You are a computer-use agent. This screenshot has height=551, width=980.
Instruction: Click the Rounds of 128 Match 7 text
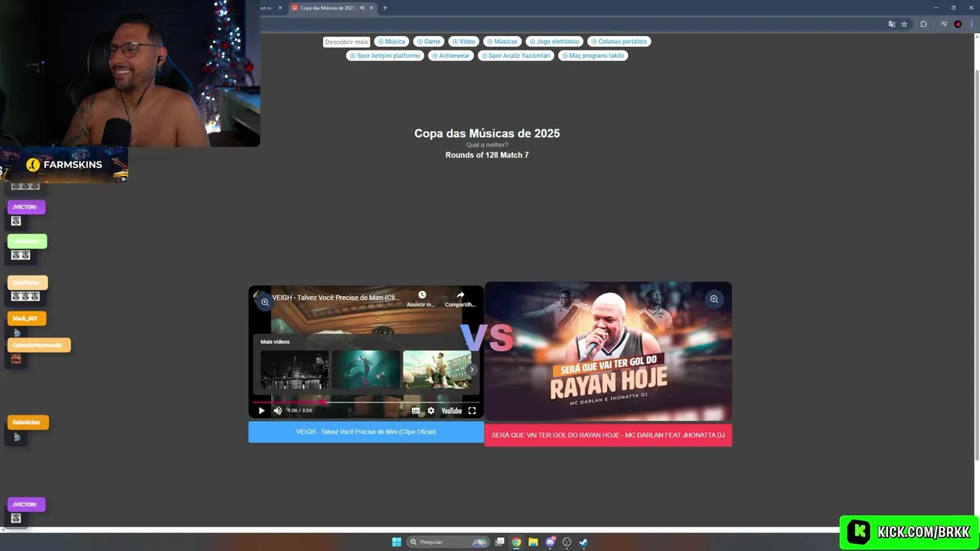click(487, 155)
